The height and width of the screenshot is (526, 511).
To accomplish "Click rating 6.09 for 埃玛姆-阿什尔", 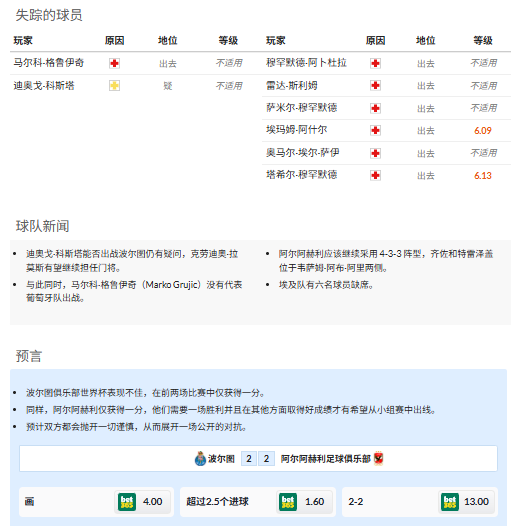I will tap(482, 130).
